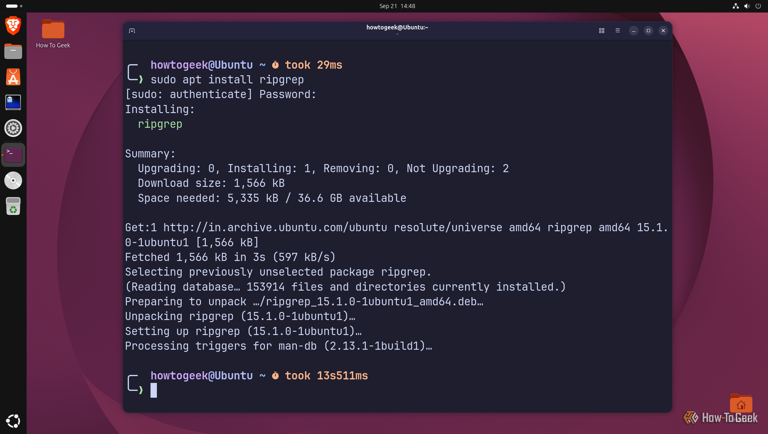The image size is (768, 434).
Task: Click the 'Setting up ripgrep' line
Action: click(243, 331)
